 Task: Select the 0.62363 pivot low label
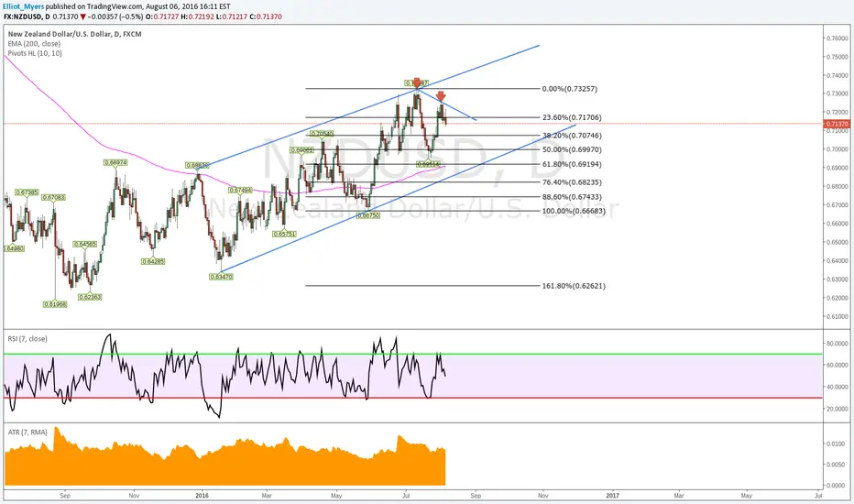click(90, 298)
